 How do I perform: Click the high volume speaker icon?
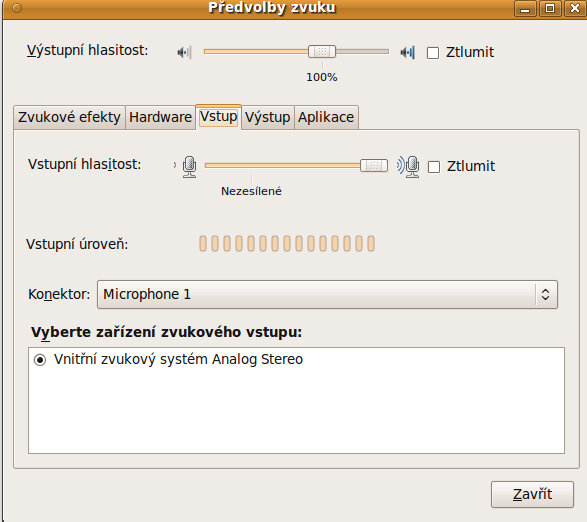[x=407, y=52]
